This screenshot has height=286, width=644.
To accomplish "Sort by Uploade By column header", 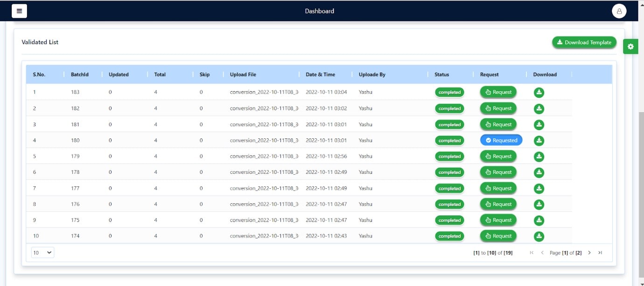I will click(372, 74).
